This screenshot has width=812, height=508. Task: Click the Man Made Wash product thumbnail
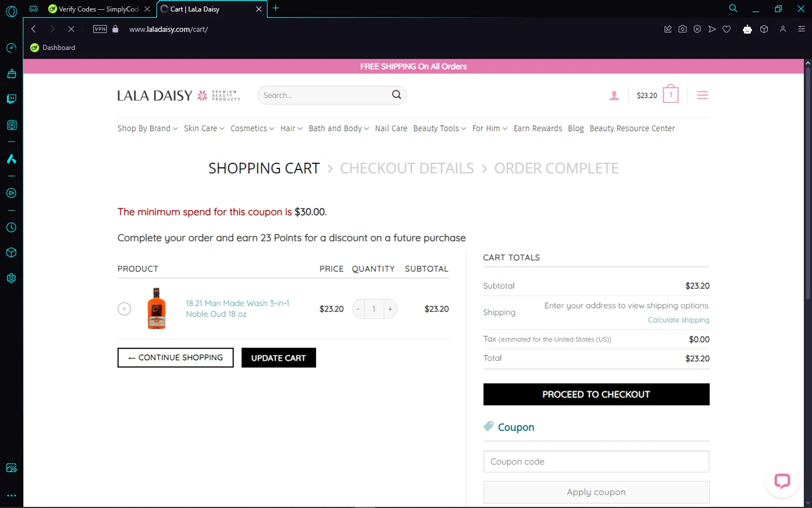point(156,309)
